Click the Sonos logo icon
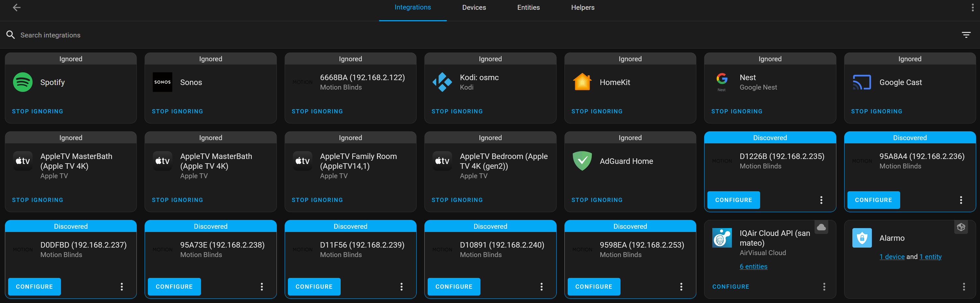Screen dimensions: 980x303 tap(163, 82)
